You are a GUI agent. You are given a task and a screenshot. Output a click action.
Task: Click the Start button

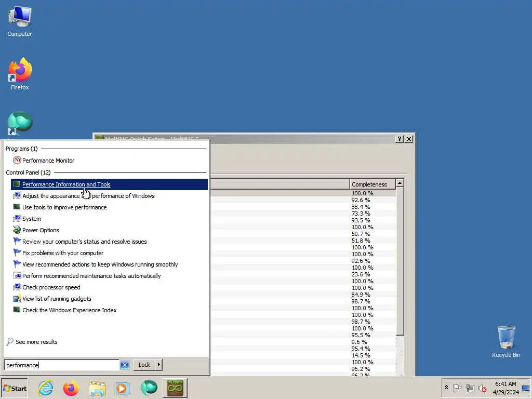tap(14, 389)
